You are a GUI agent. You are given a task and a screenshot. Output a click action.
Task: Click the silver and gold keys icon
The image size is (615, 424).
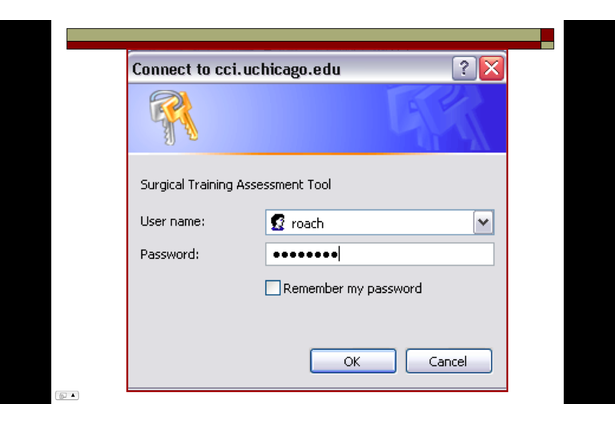coord(173,116)
